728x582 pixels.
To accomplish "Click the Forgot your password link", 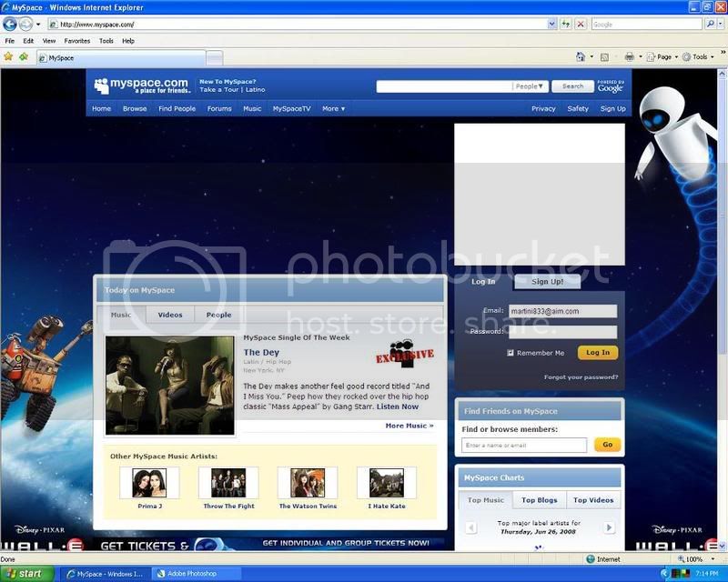I will click(x=581, y=376).
